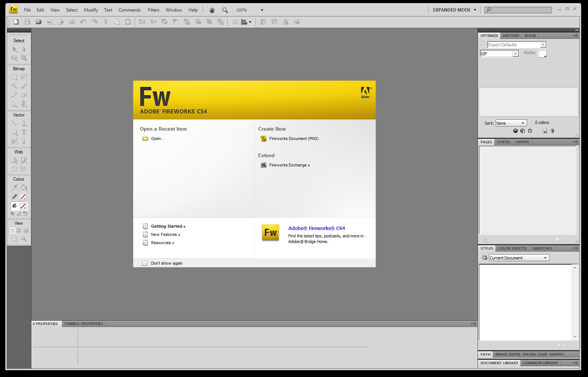The width and height of the screenshot is (588, 377).
Task: Select the Zoom tool in Tools panel
Action: [24, 239]
